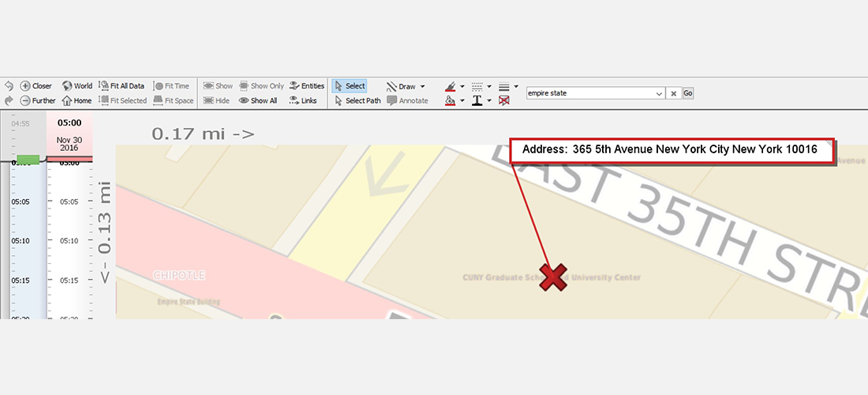Viewport: 868px width, 395px height.
Task: Click Fit Space
Action: [174, 100]
